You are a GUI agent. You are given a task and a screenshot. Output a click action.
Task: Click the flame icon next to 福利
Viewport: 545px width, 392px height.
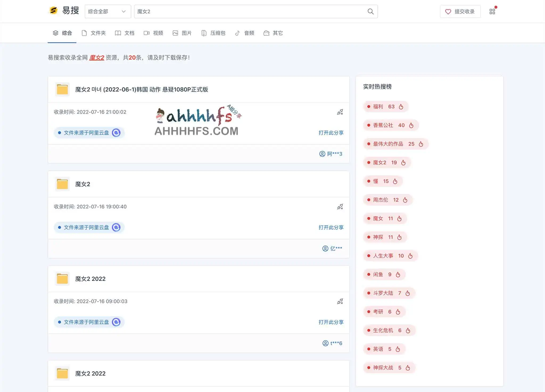click(401, 106)
